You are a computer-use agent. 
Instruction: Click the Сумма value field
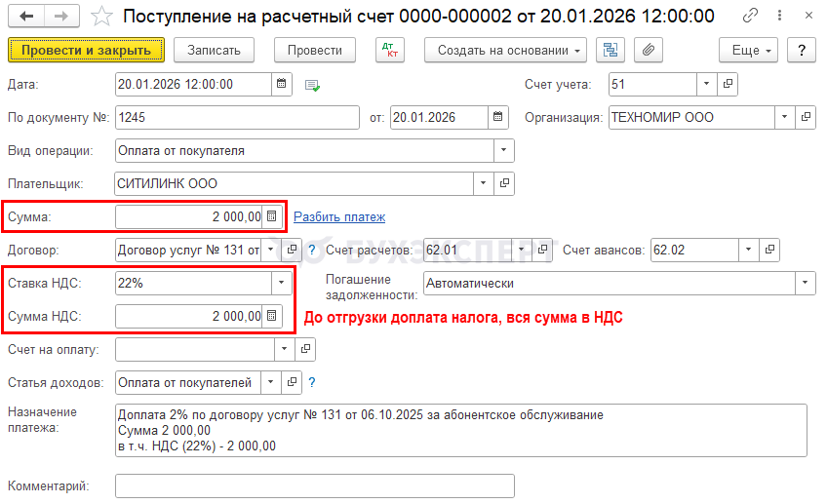(189, 216)
